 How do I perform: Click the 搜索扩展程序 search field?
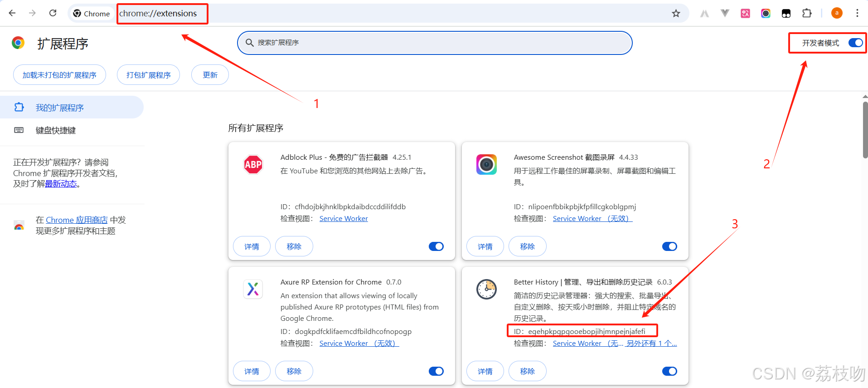click(x=435, y=43)
